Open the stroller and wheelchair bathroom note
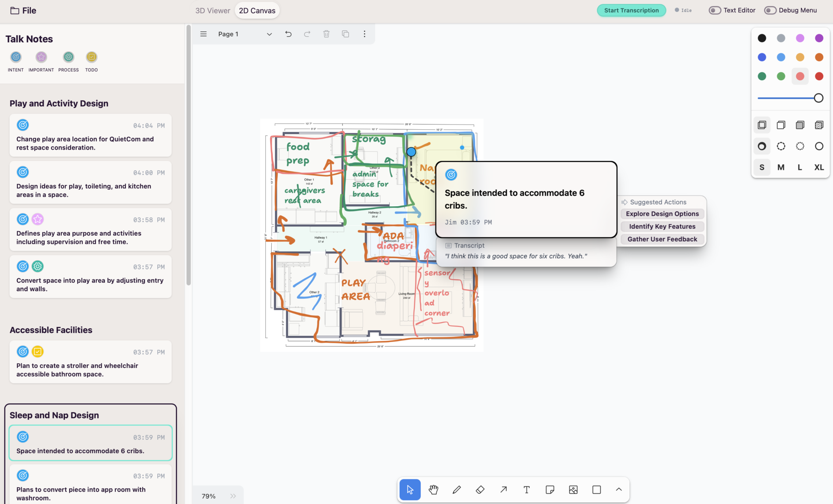The image size is (833, 504). coord(91,370)
